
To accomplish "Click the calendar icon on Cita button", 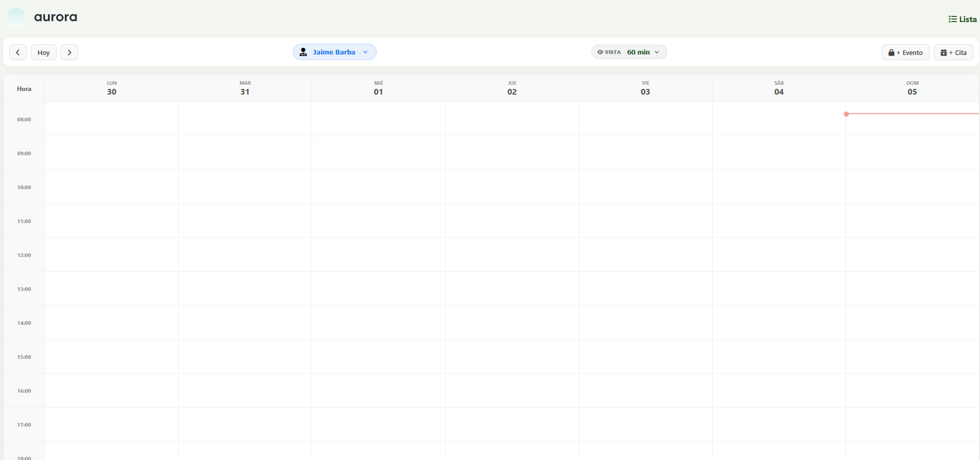I will (944, 52).
